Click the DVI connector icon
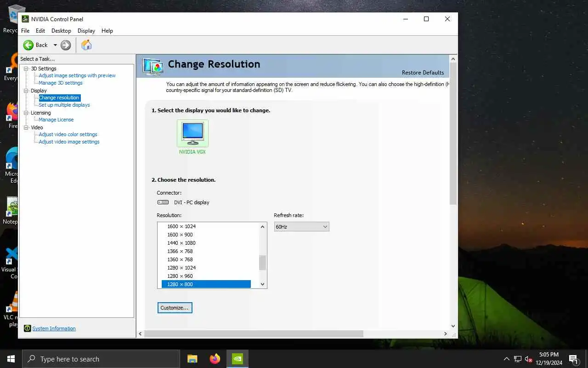This screenshot has height=368, width=588. [163, 202]
